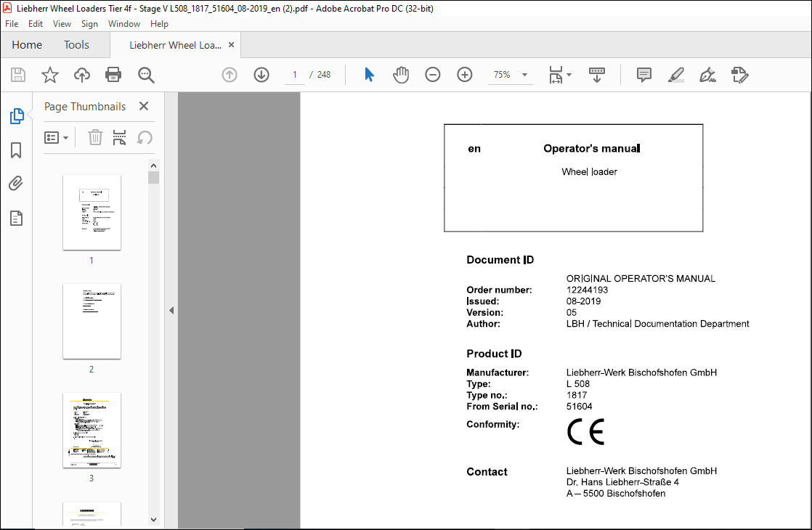Click serial number value 51604
The height and width of the screenshot is (530, 812).
coord(579,407)
